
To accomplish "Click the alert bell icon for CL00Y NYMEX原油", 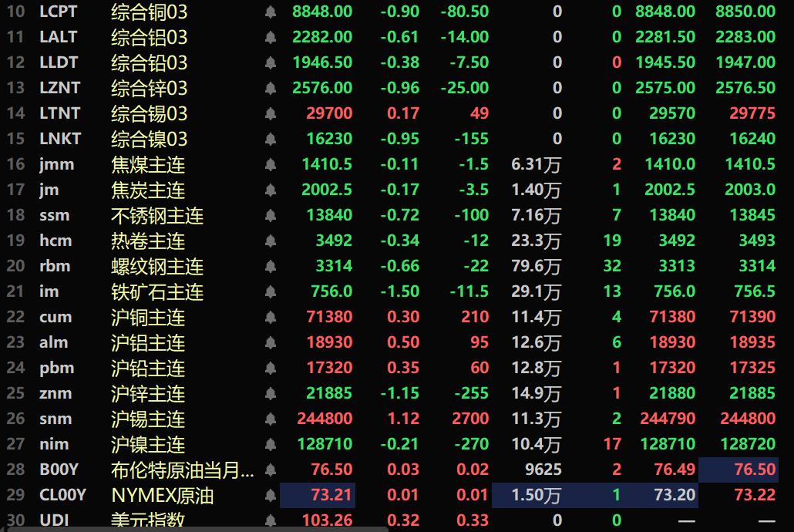I will tap(270, 495).
